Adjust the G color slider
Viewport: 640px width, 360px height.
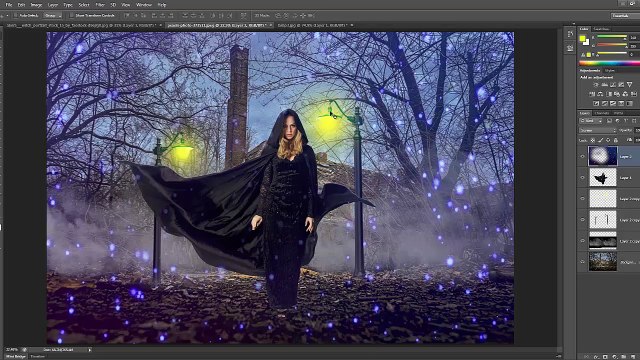(612, 45)
